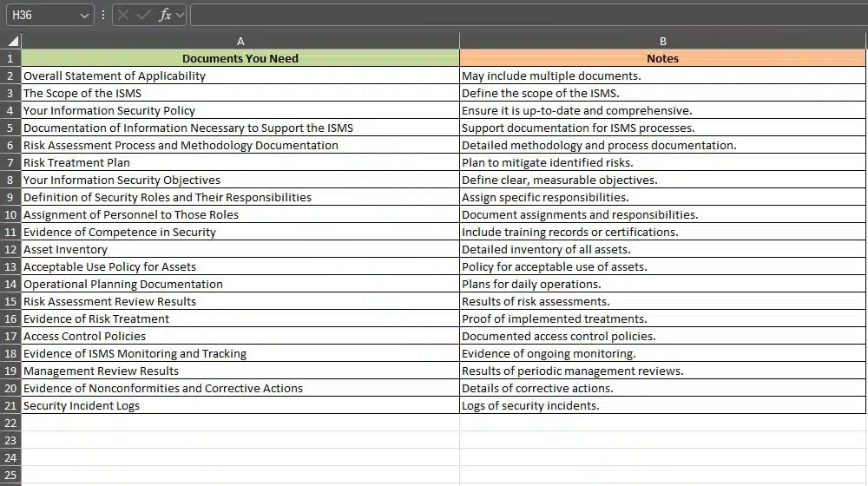868x486 pixels.
Task: Click the Cancel (X) formula icon
Action: click(x=123, y=15)
